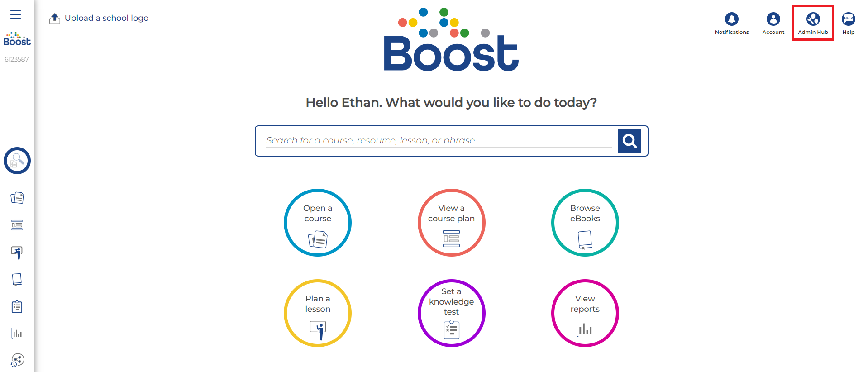Viewport: 868px width, 372px height.
Task: Open course plans sidebar icon
Action: coord(17,225)
